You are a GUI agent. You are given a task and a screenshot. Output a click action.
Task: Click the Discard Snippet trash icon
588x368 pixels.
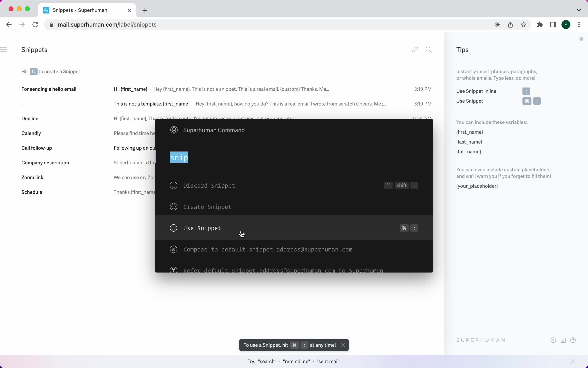pyautogui.click(x=174, y=185)
